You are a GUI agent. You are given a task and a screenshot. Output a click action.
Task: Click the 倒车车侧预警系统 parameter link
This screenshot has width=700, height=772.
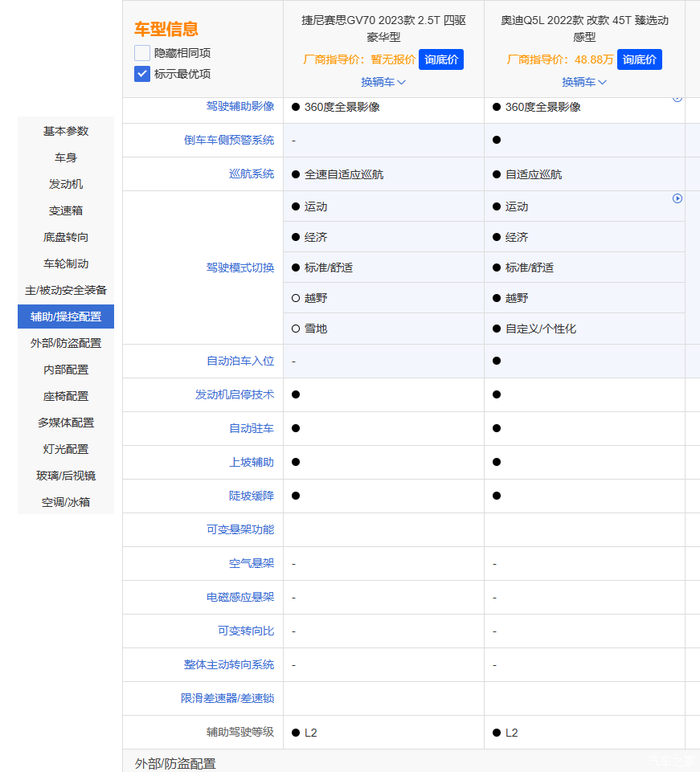pyautogui.click(x=229, y=140)
